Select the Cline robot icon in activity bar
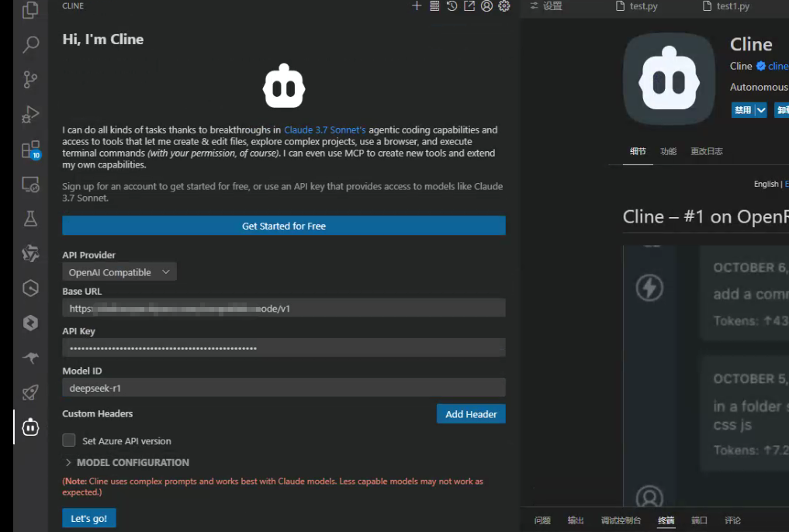 [30, 427]
